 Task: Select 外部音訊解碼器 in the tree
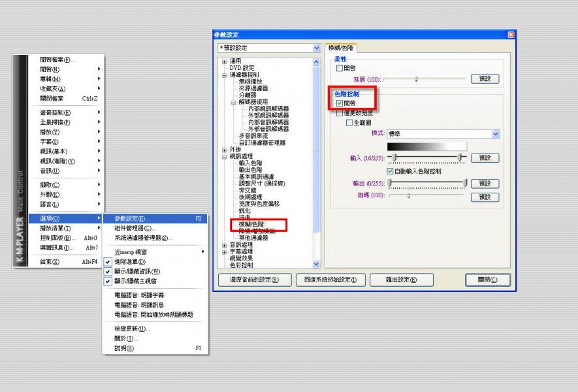tap(268, 129)
